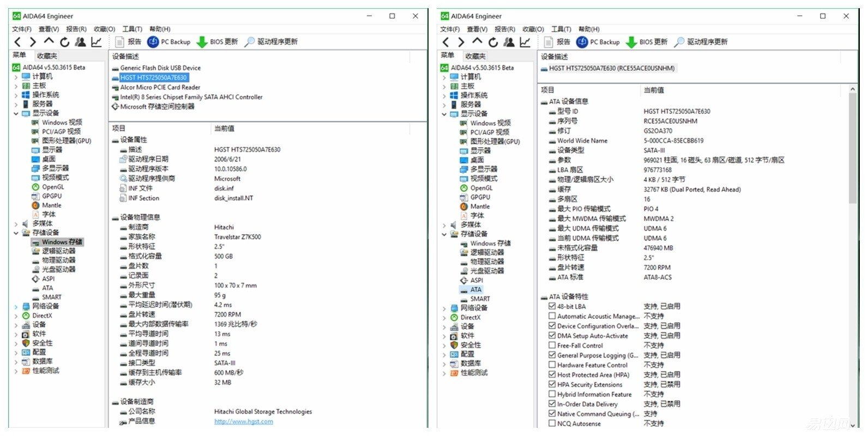Collapse 显示设备 node in left window tree
Viewport: 868px width, 436px height.
tap(16, 113)
